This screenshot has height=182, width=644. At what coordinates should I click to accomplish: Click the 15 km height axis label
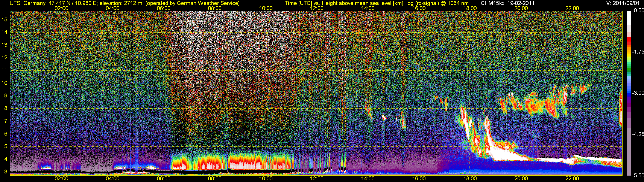5,19
